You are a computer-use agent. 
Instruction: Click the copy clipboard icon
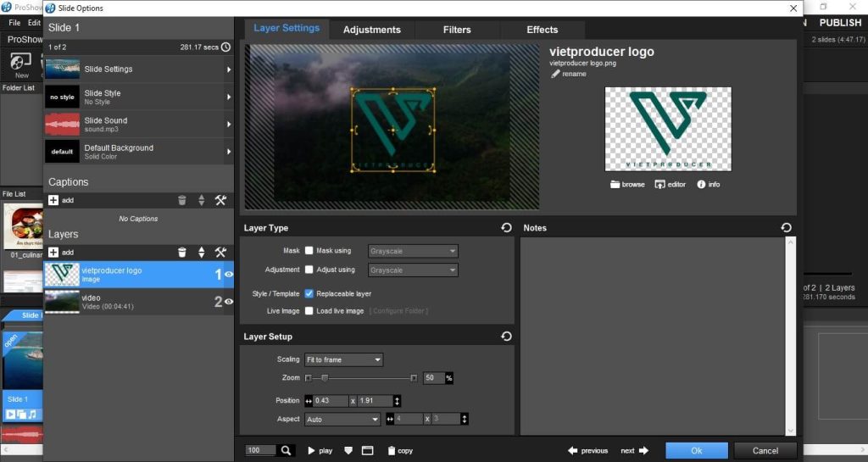(x=392, y=451)
